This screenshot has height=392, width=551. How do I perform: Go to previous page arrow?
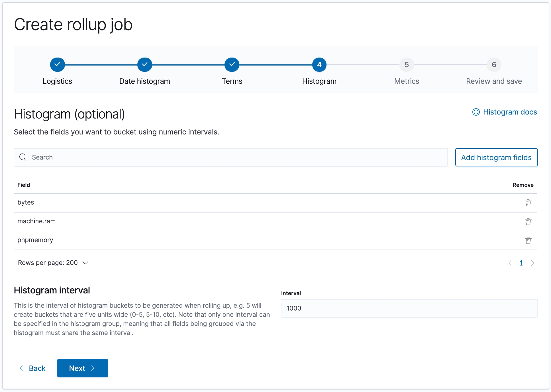(510, 263)
